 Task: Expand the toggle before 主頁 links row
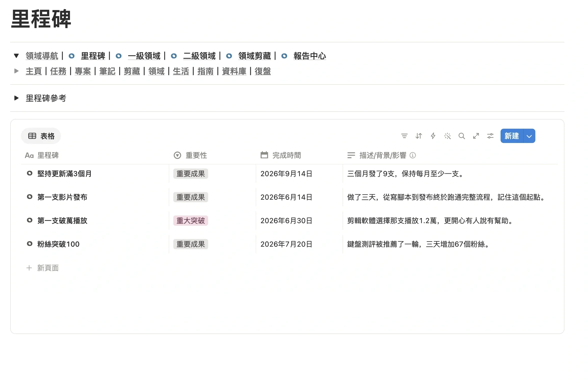pyautogui.click(x=16, y=71)
